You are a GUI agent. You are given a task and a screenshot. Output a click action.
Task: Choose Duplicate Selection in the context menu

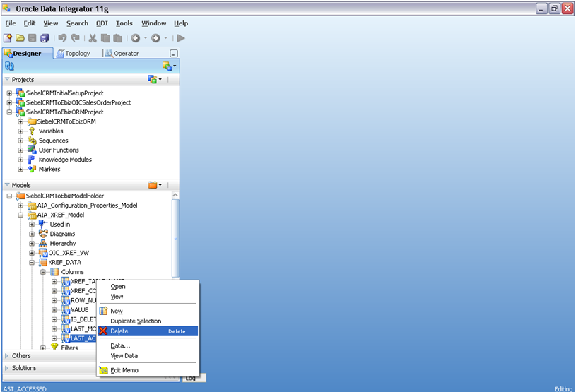click(x=148, y=321)
